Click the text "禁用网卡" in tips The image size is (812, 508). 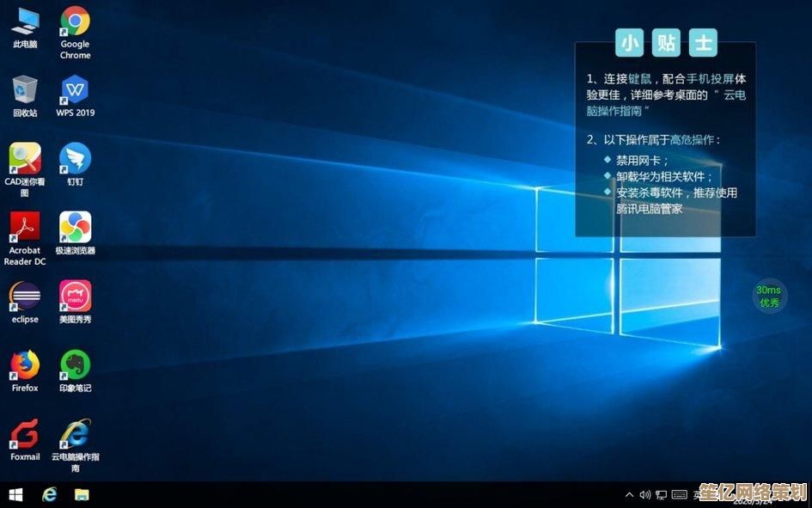tap(638, 161)
